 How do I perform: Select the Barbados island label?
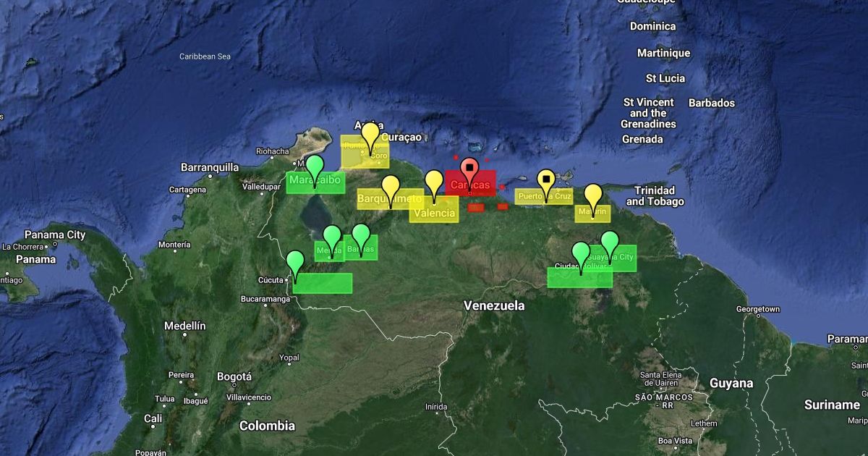[x=712, y=103]
